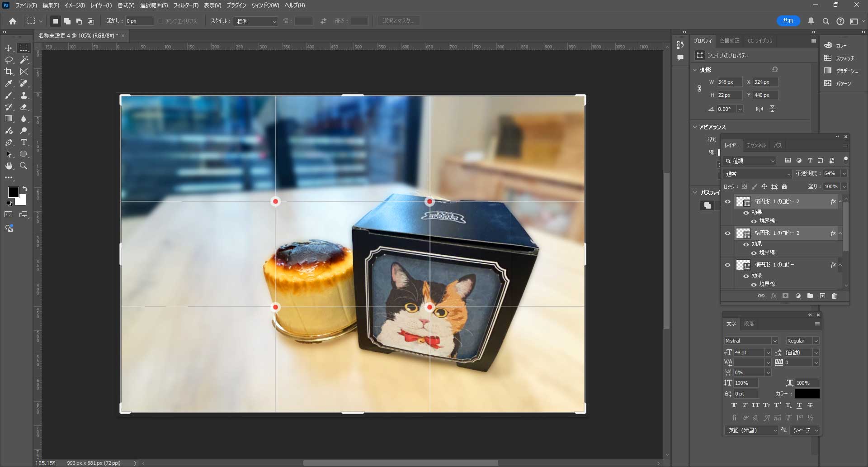Select the Horizontal Type tool
Image resolution: width=868 pixels, height=467 pixels.
[24, 142]
